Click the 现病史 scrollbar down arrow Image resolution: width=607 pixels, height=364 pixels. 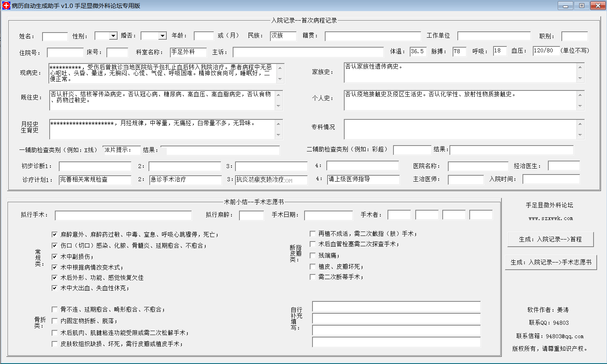coord(280,79)
